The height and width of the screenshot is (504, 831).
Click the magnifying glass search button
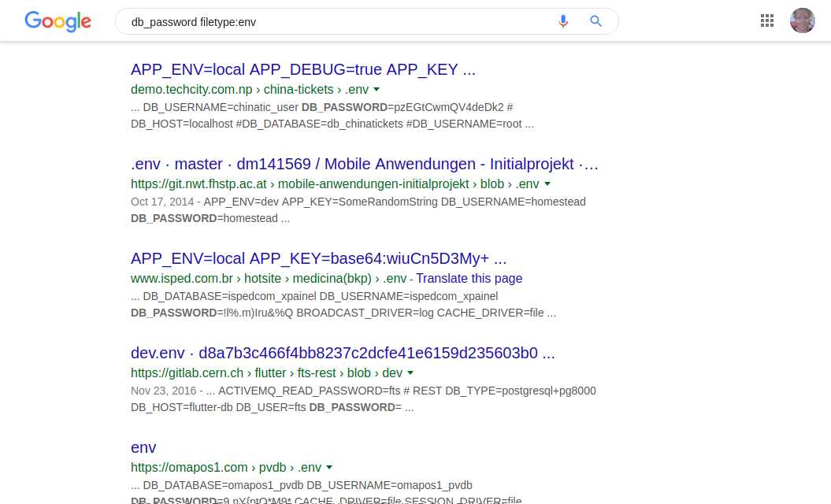tap(595, 21)
